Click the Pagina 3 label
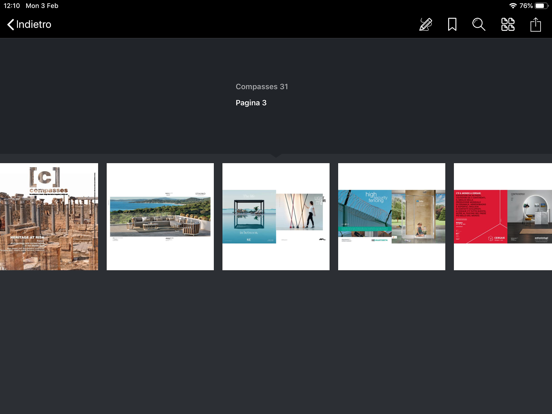 [x=251, y=103]
